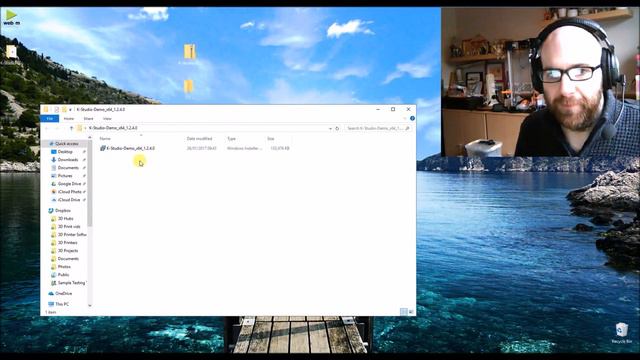Switch to the View ribbon tab
Screen dimensions: 640x360
click(107, 118)
